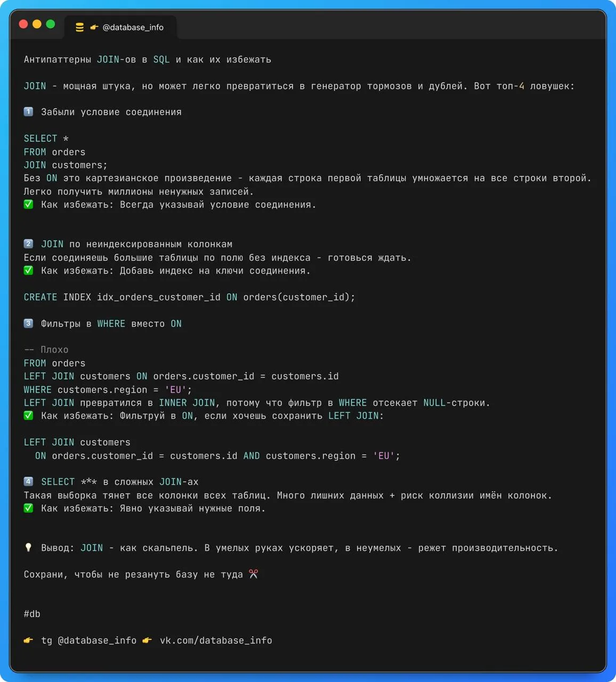Click the number 4 emoji before SELECT
The height and width of the screenshot is (682, 616).
point(29,482)
